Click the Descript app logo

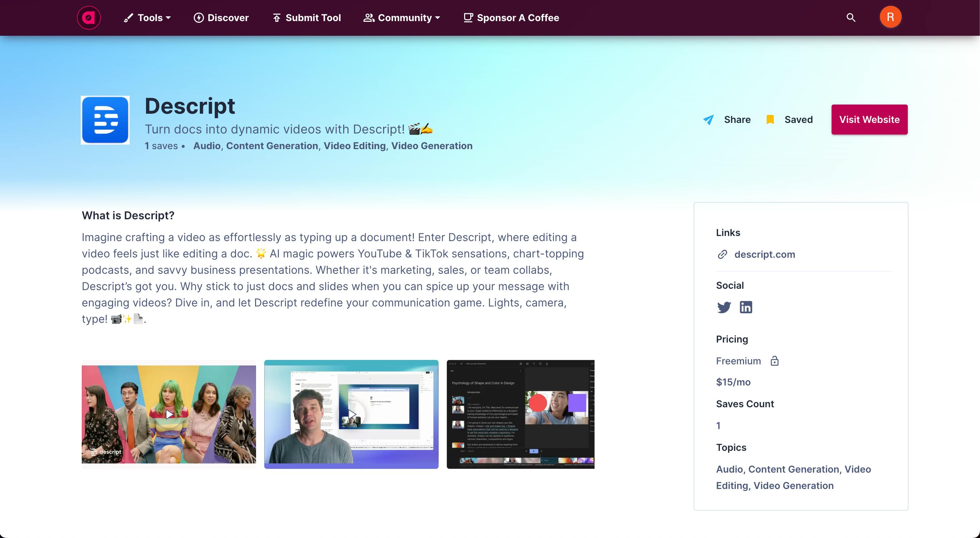(x=105, y=120)
